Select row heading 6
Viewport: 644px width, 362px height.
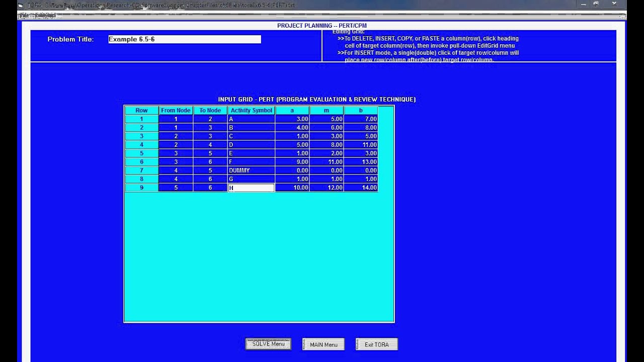coord(141,162)
